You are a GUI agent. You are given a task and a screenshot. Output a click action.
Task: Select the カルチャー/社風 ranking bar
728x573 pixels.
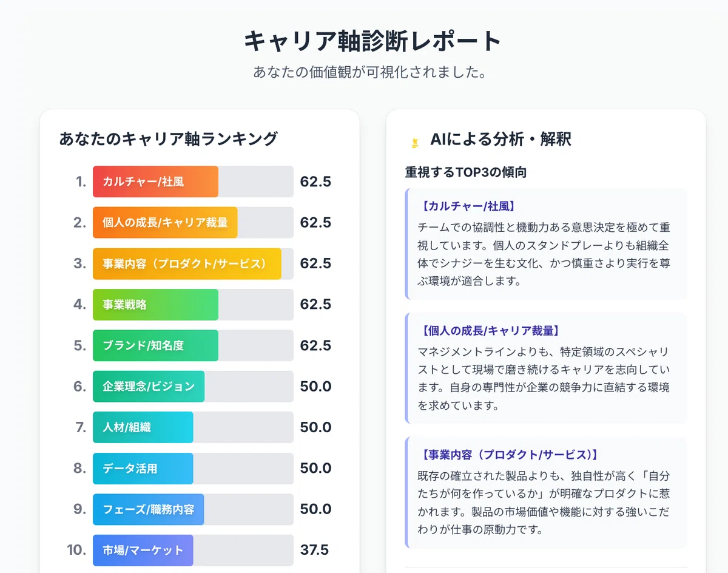point(193,181)
